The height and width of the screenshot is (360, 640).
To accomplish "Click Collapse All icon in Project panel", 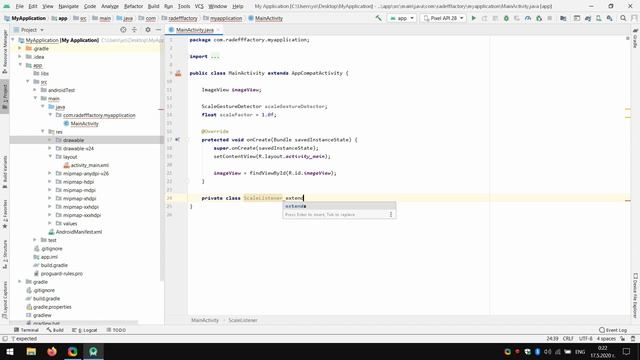I will point(134,30).
